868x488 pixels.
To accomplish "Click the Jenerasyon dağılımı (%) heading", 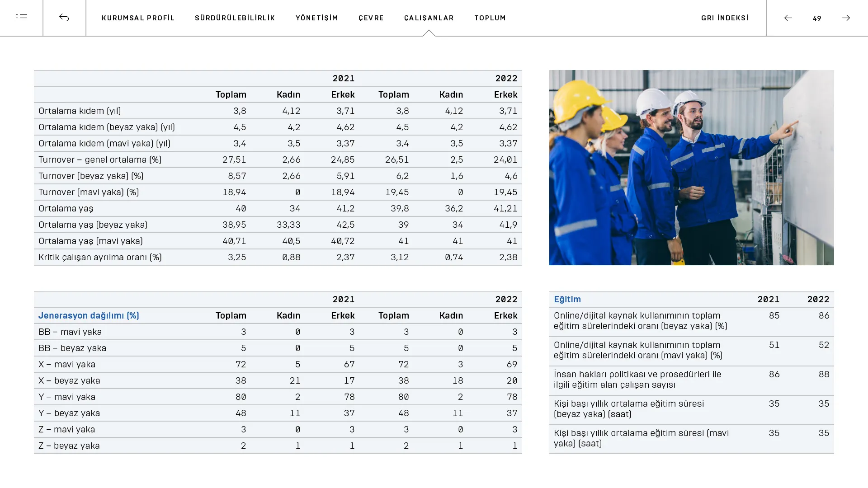I will [x=89, y=315].
